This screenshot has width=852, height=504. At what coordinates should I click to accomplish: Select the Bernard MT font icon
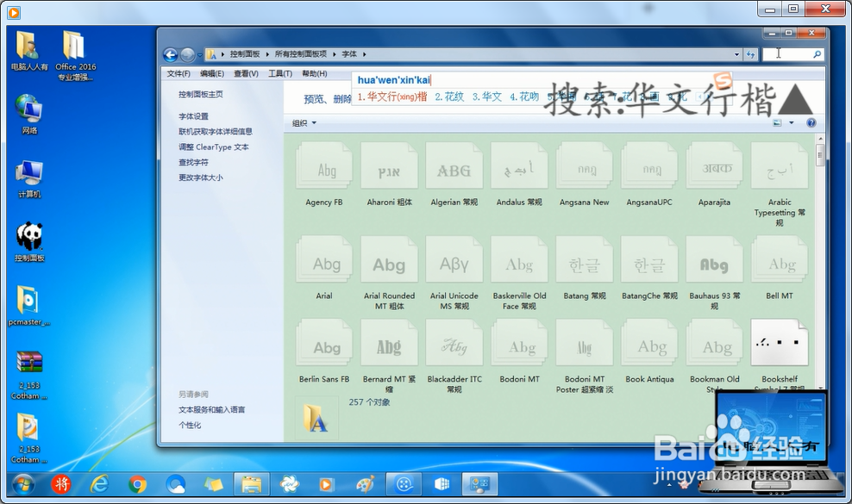point(390,343)
